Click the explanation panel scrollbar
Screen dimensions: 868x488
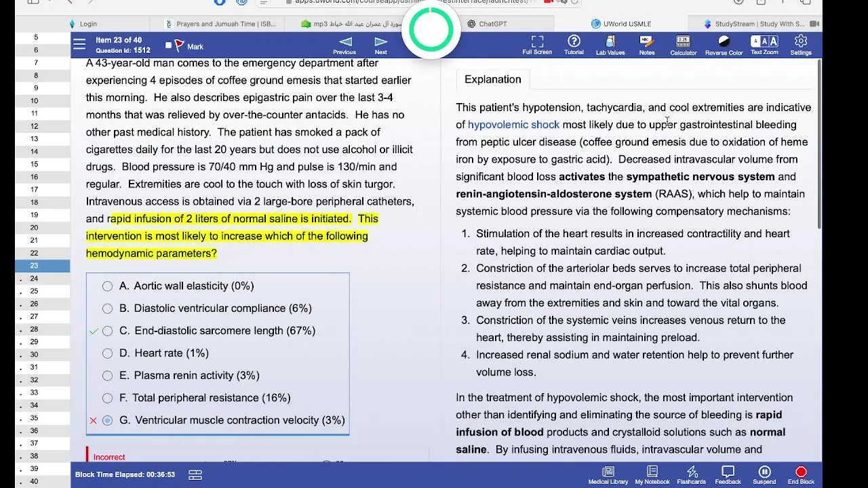coord(820,144)
